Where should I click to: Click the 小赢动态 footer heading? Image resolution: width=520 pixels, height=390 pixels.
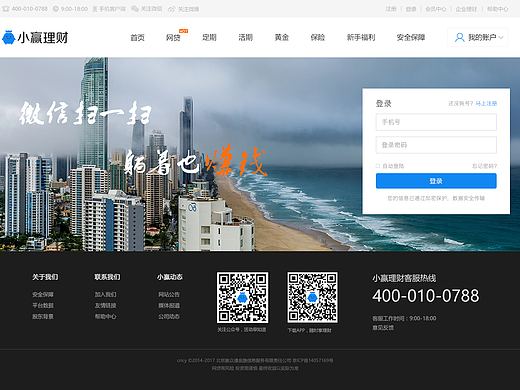(x=170, y=277)
